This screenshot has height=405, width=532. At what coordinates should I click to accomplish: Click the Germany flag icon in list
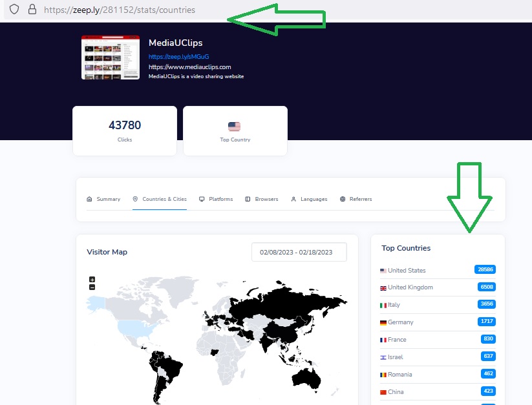coord(383,322)
